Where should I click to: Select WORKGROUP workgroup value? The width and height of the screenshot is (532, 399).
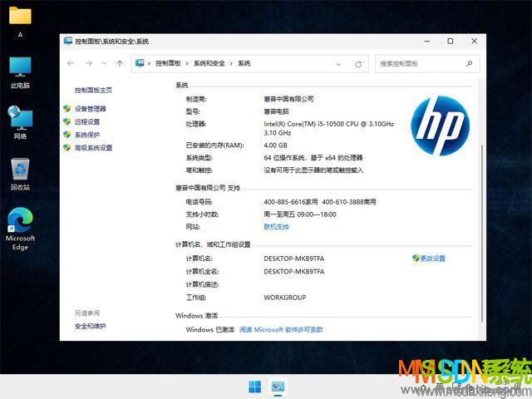(284, 298)
